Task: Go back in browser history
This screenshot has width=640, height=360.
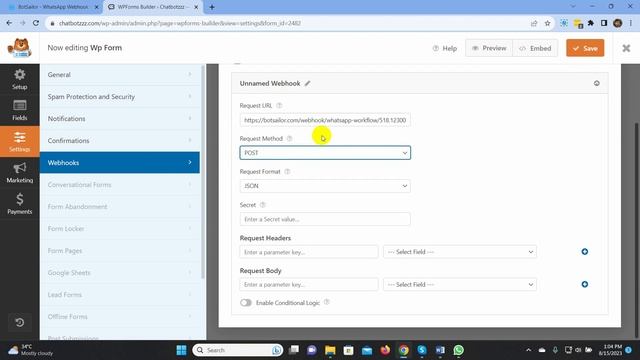Action: tap(9, 23)
